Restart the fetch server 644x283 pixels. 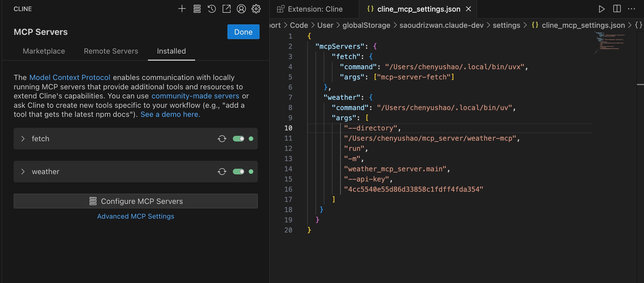tap(222, 139)
